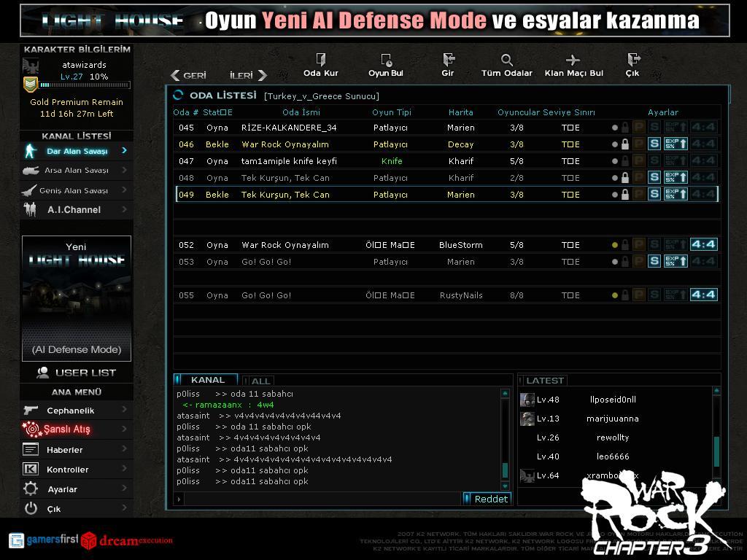Select the LATEST players tab

tap(543, 381)
